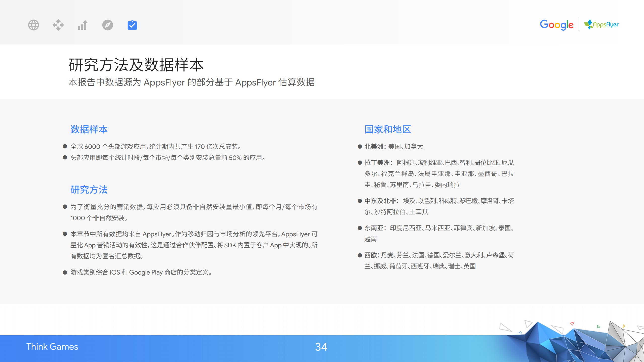This screenshot has height=362, width=644.
Task: Click the page number 34
Action: pyautogui.click(x=321, y=347)
